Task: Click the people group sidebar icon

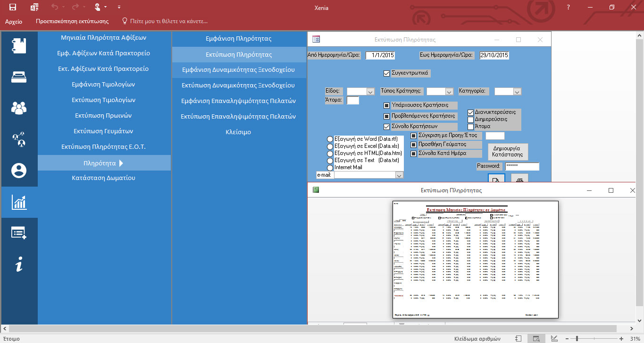Action: (19, 108)
